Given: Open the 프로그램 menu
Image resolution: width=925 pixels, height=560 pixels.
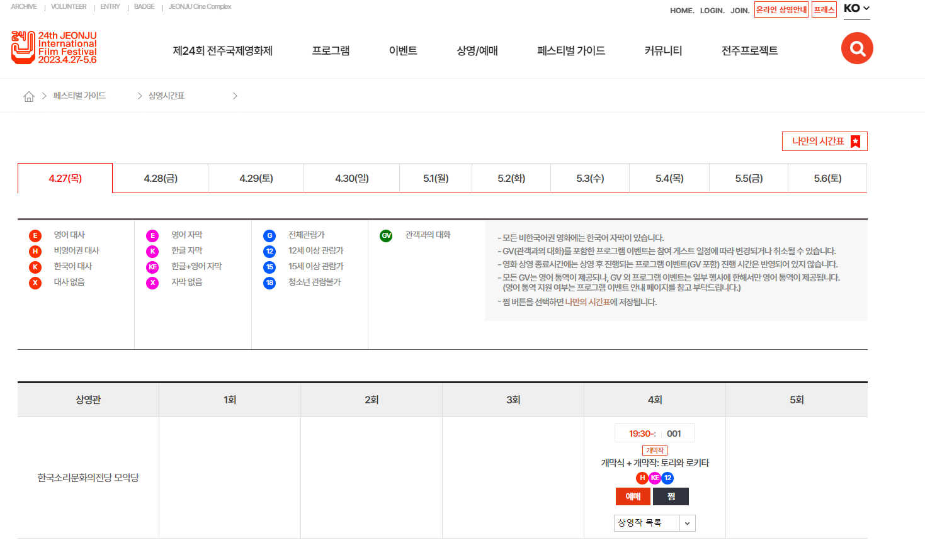Looking at the screenshot, I should 330,50.
